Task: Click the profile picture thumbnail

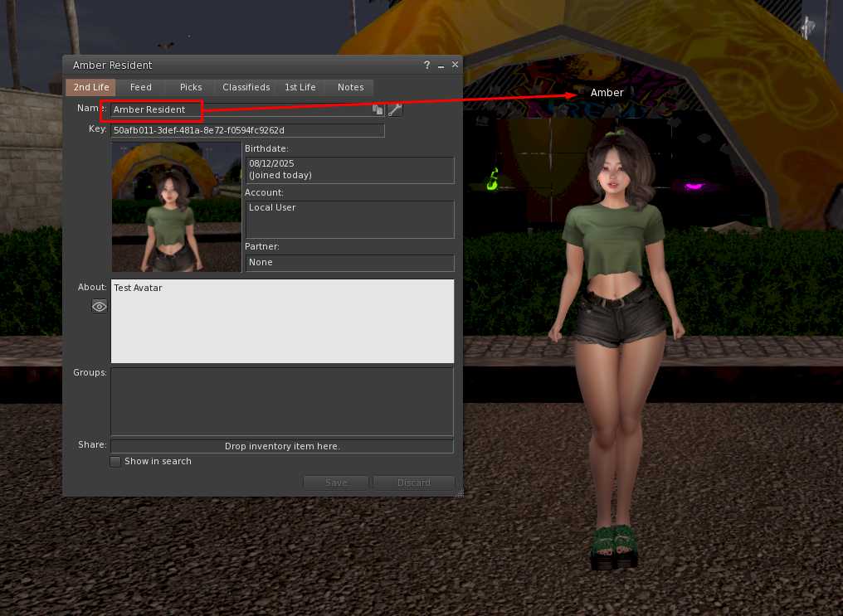Action: 177,206
